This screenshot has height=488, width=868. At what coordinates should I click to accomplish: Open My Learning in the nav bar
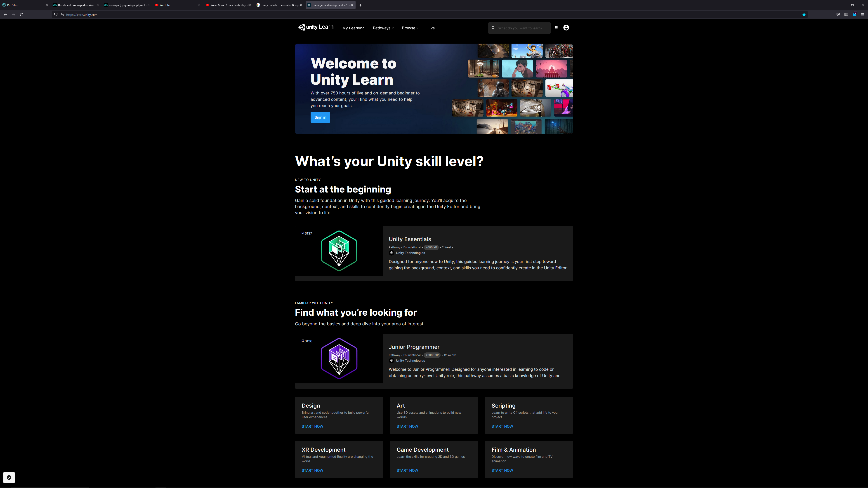tap(354, 28)
